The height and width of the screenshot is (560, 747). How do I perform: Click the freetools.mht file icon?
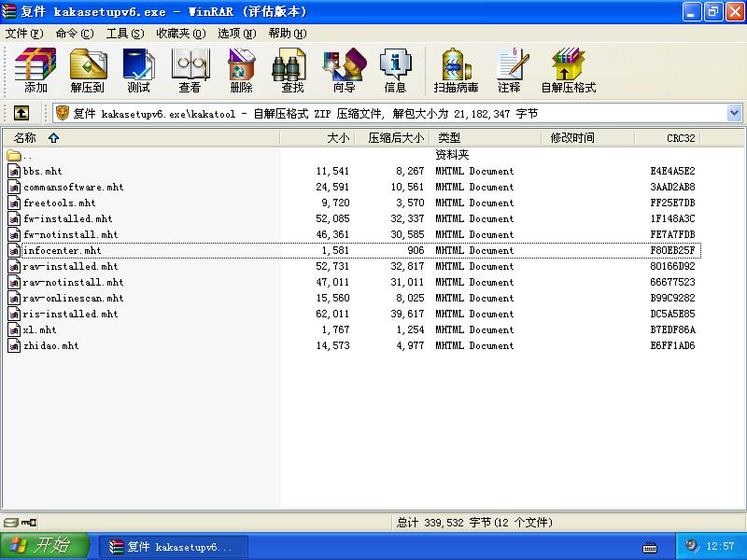click(x=14, y=203)
